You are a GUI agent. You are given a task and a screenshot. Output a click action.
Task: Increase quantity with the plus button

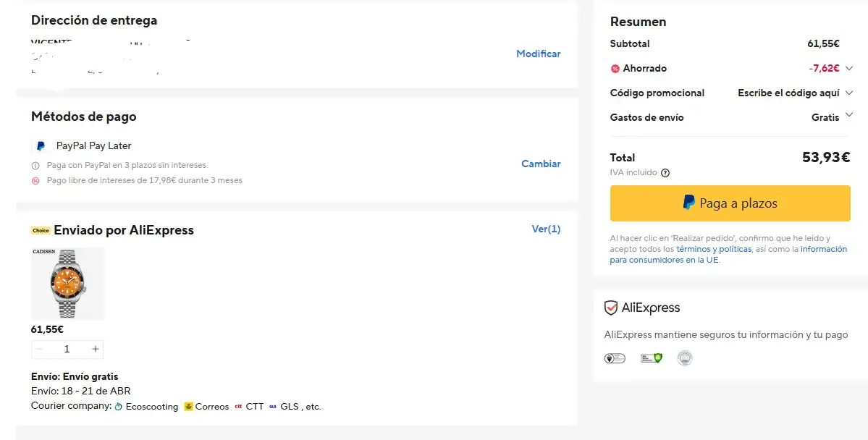point(96,349)
